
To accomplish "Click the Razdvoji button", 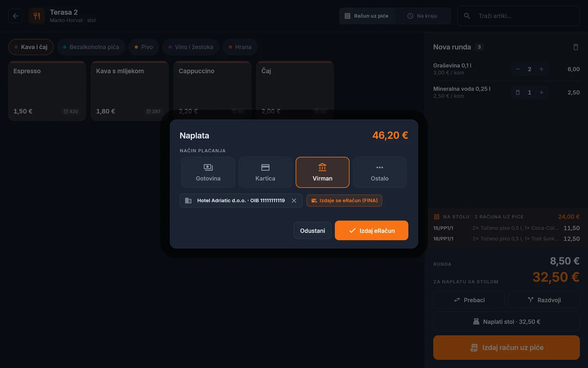I will coord(544,300).
